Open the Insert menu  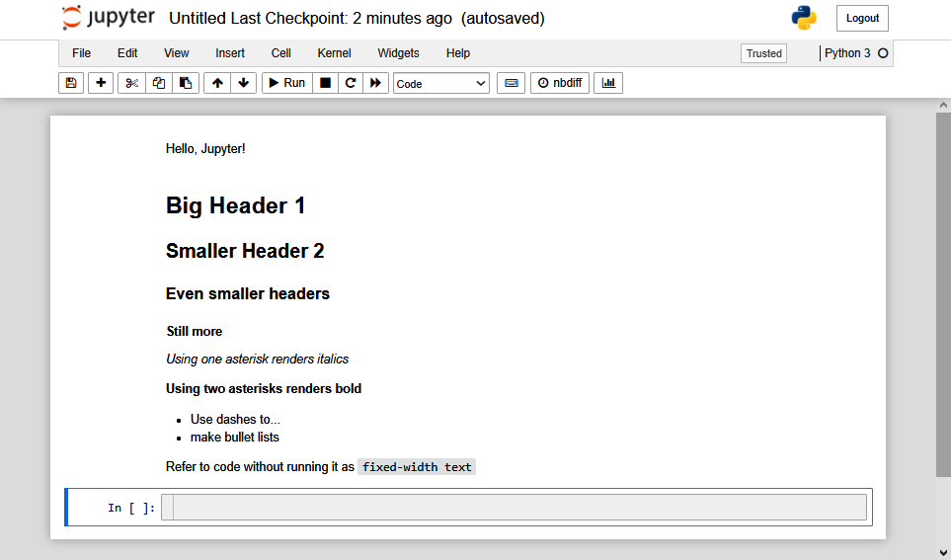(230, 53)
